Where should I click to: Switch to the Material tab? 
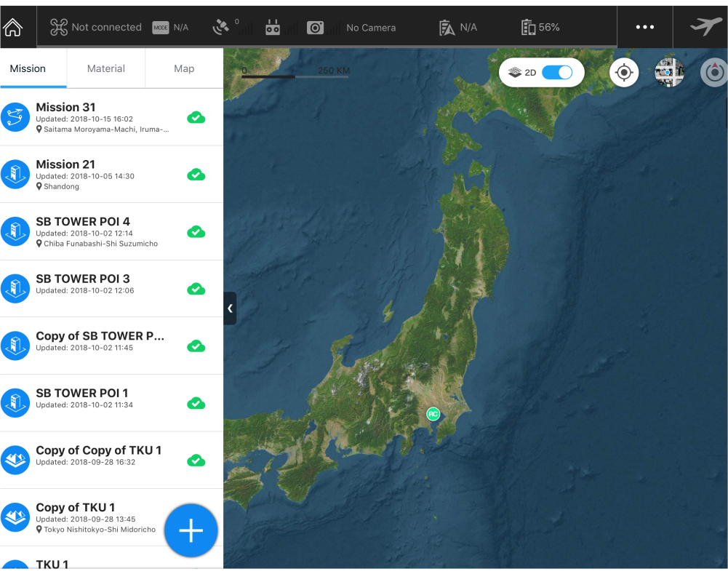pyautogui.click(x=106, y=68)
